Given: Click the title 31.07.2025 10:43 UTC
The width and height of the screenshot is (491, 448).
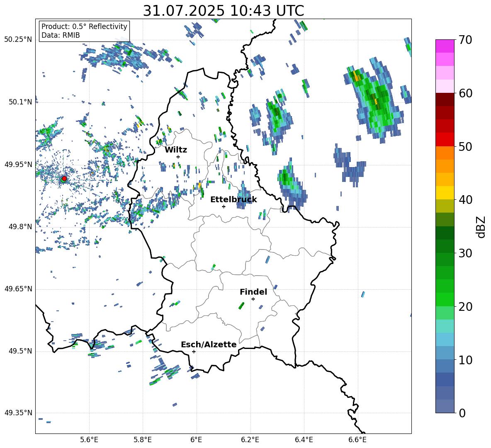Looking at the screenshot, I should tap(224, 11).
